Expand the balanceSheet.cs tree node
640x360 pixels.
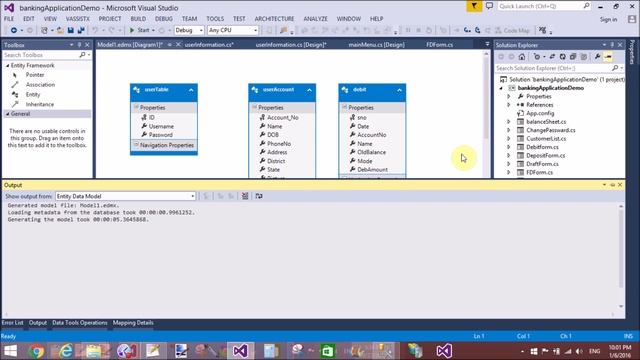click(509, 122)
